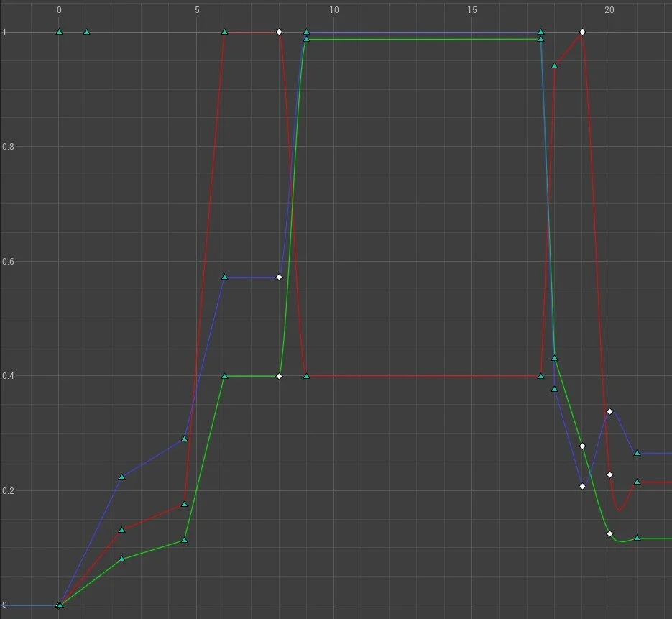Click the '0.6' value axis label
This screenshot has height=619, width=672.
(x=8, y=262)
